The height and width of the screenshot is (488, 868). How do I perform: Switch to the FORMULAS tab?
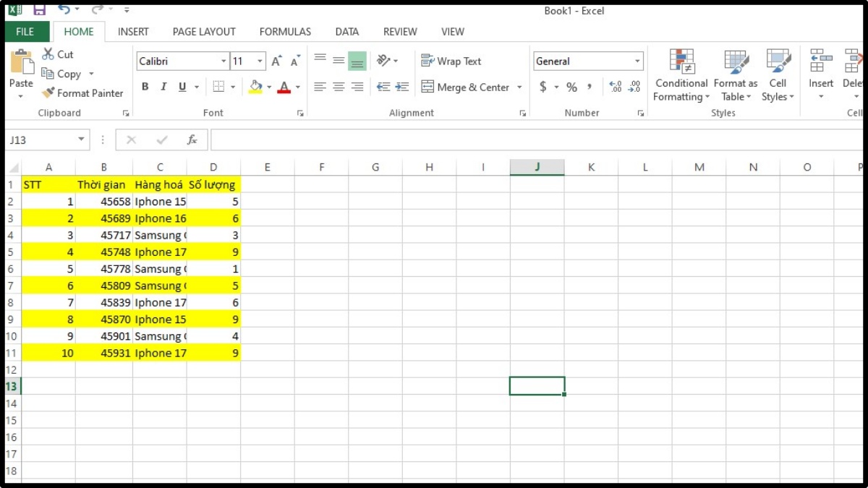[285, 32]
